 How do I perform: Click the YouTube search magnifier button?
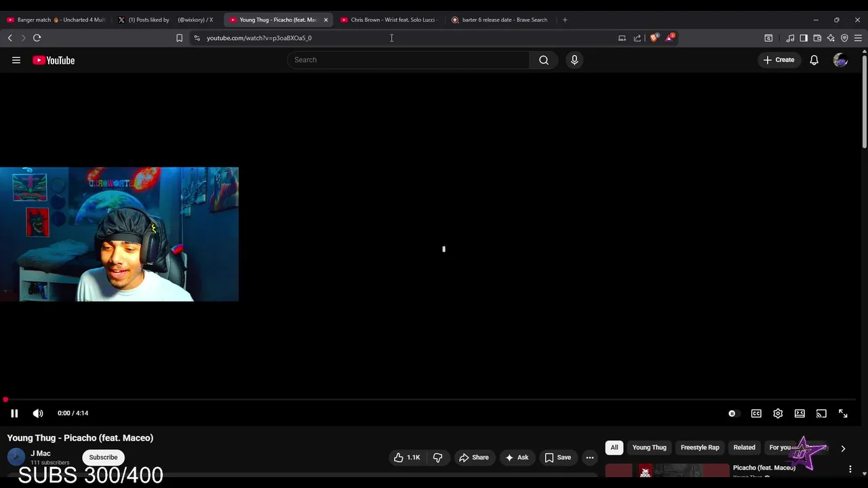[x=544, y=60]
